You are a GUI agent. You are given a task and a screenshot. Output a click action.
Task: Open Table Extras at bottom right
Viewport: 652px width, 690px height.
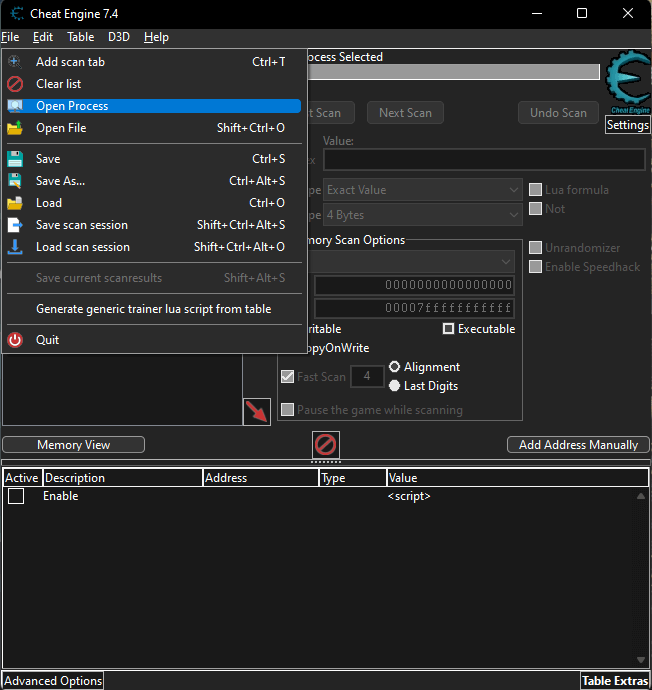(x=615, y=681)
